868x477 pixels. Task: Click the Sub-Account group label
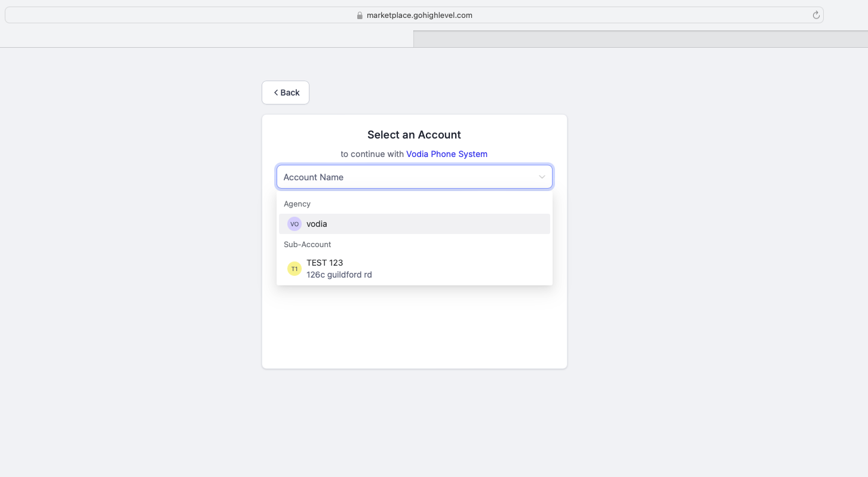coord(307,244)
